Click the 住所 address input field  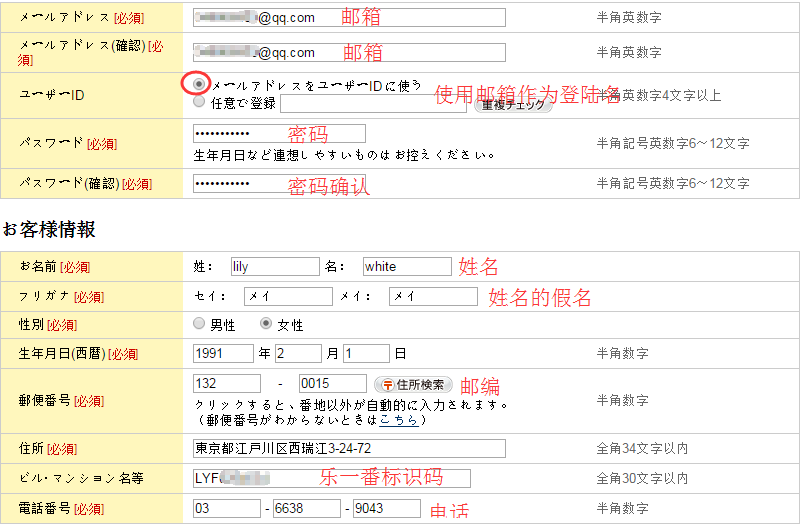[349, 448]
